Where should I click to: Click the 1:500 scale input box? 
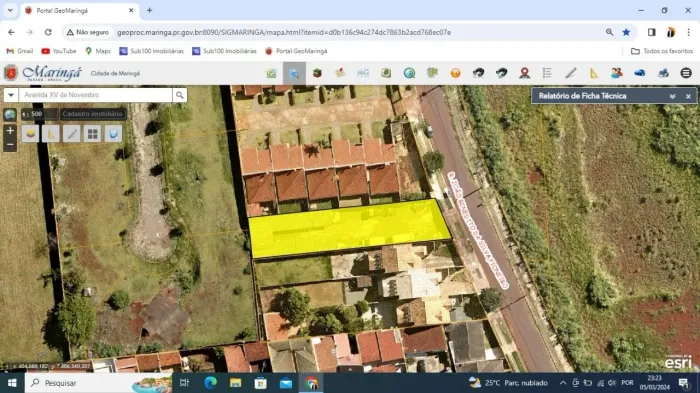(x=39, y=114)
